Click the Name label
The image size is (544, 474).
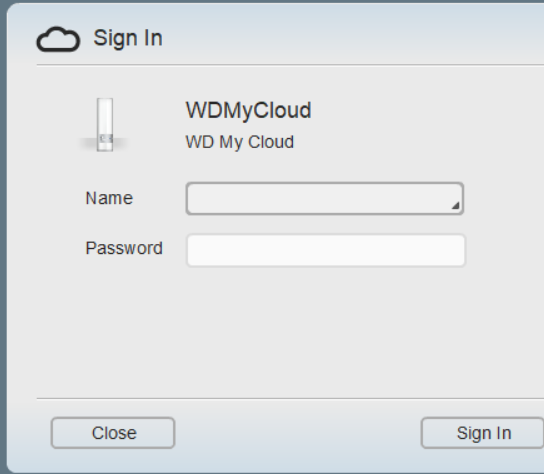coord(109,198)
